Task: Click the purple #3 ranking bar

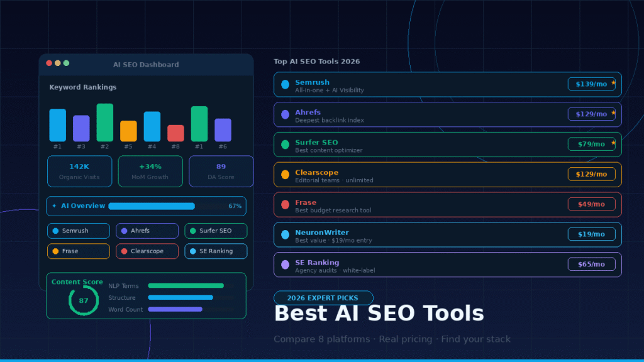Action: 81,128
